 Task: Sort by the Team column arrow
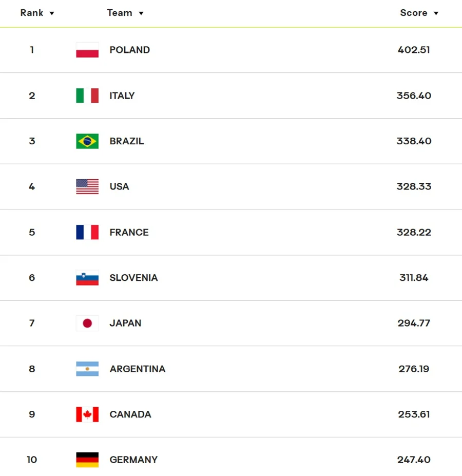(141, 13)
